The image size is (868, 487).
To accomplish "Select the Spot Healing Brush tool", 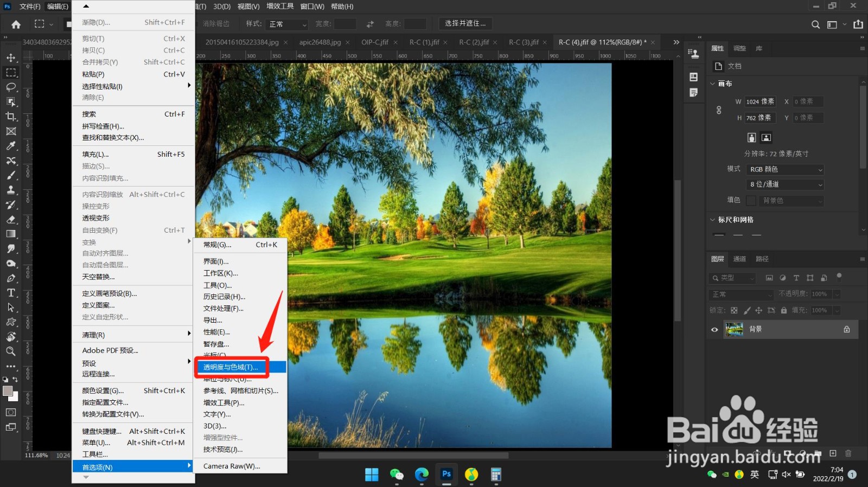I will point(11,161).
